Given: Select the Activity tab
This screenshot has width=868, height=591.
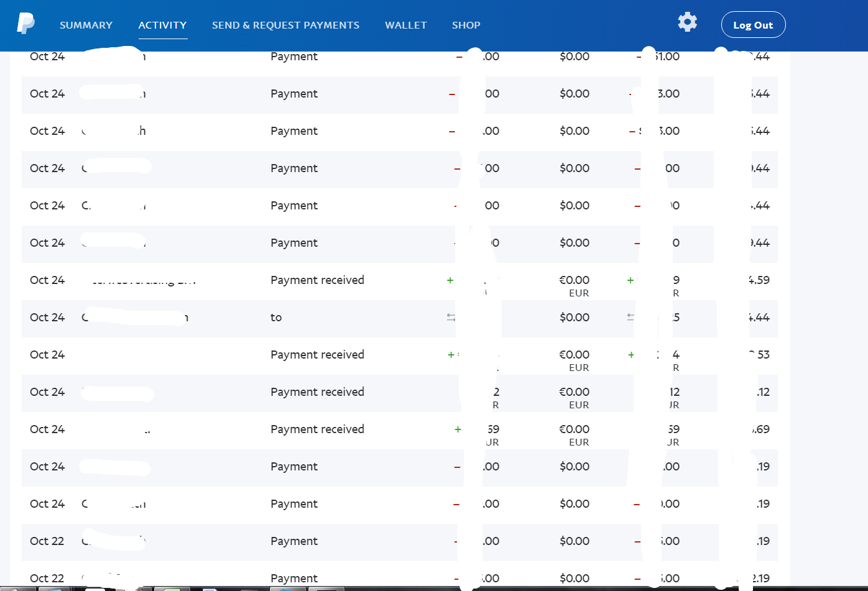Looking at the screenshot, I should (162, 25).
